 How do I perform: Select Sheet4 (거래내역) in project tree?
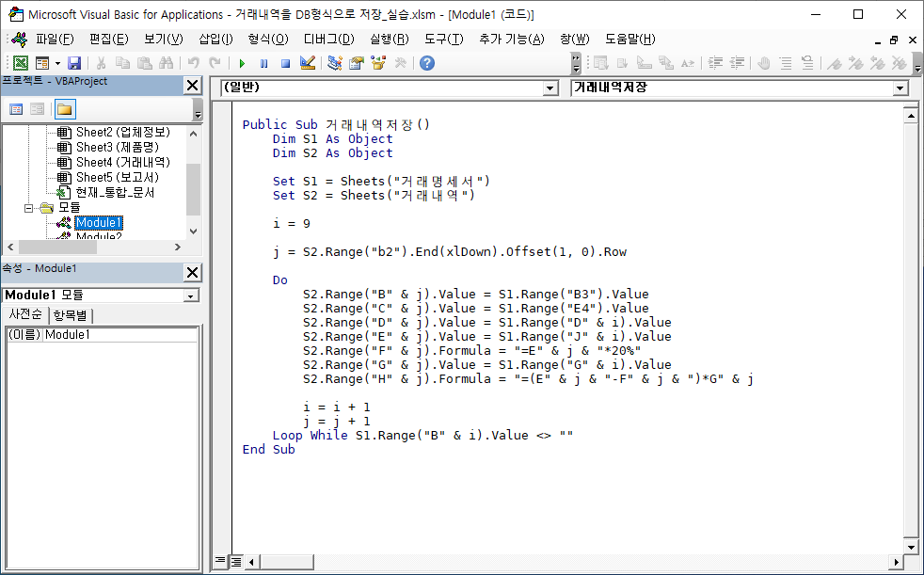(x=123, y=162)
